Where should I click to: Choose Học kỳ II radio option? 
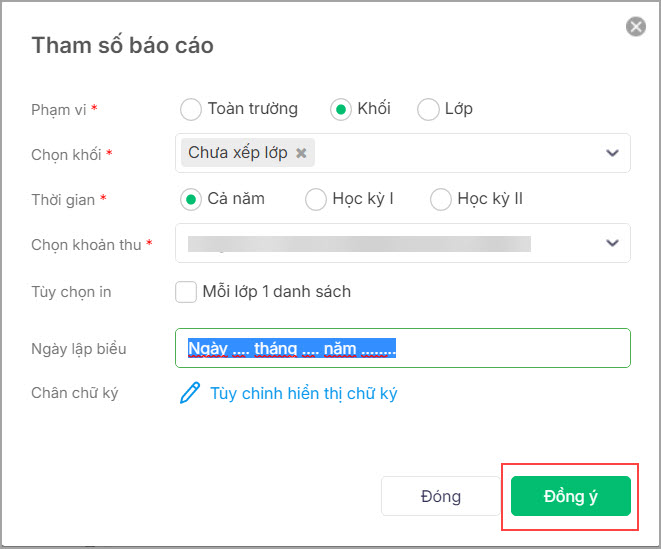441,199
